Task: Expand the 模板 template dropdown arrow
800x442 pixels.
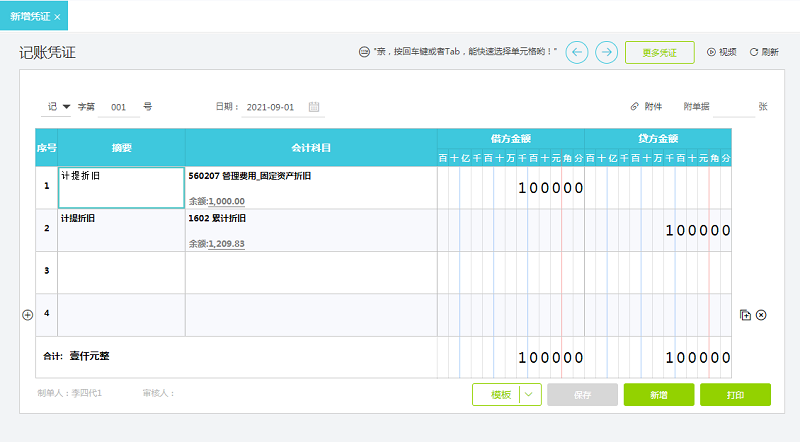Action: tap(531, 395)
